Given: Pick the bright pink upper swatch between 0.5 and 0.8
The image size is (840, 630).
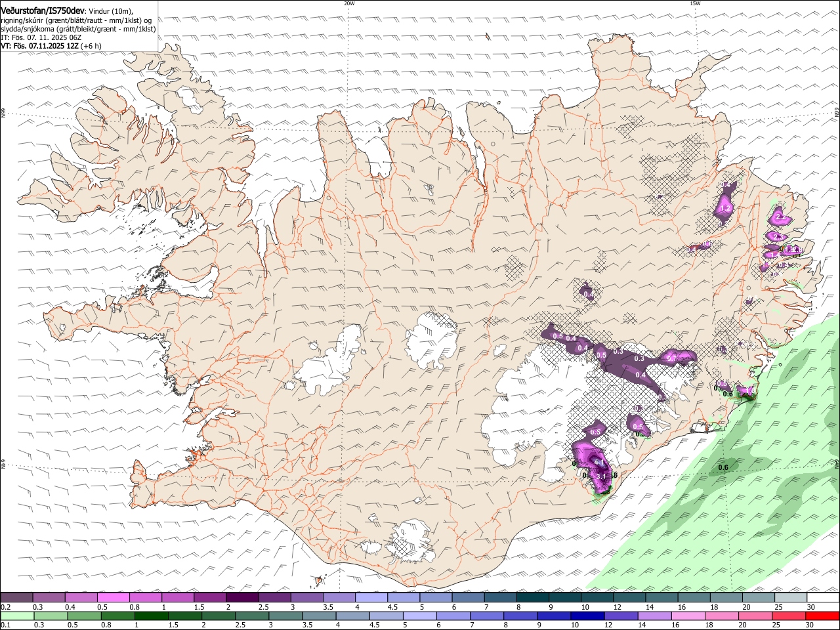Looking at the screenshot, I should point(114,597).
